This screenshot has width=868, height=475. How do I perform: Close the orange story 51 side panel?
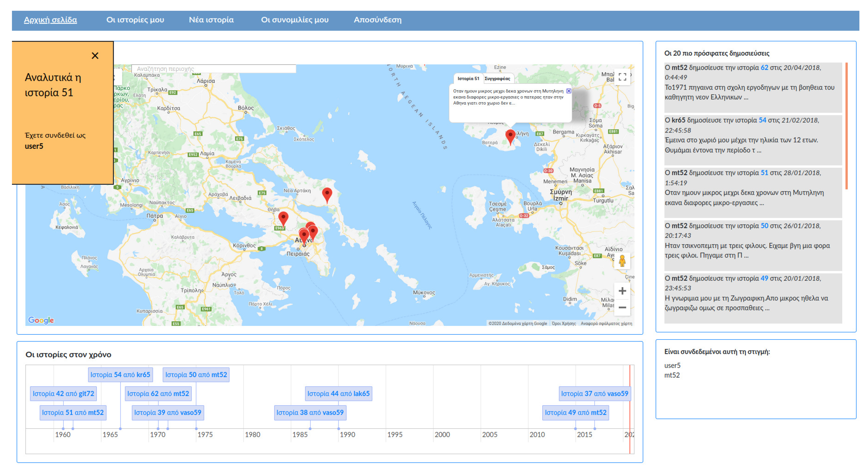[x=95, y=56]
